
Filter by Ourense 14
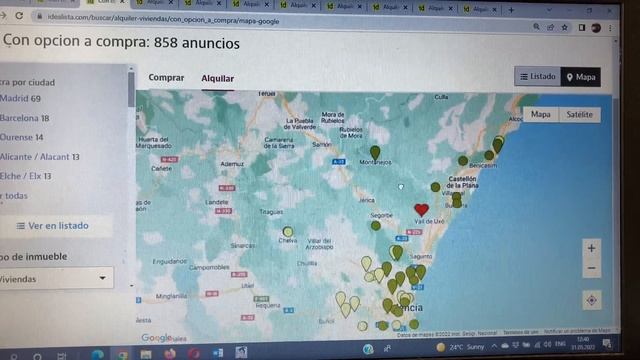pos(21,137)
